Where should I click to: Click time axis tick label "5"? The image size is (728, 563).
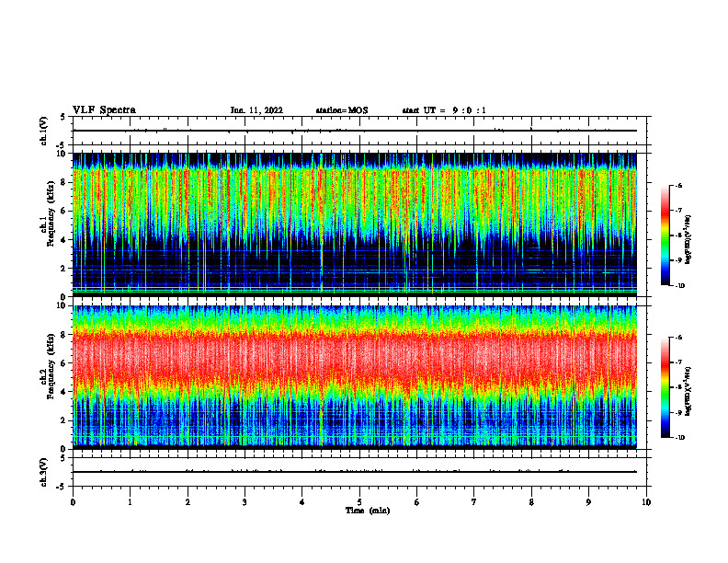coord(359,502)
